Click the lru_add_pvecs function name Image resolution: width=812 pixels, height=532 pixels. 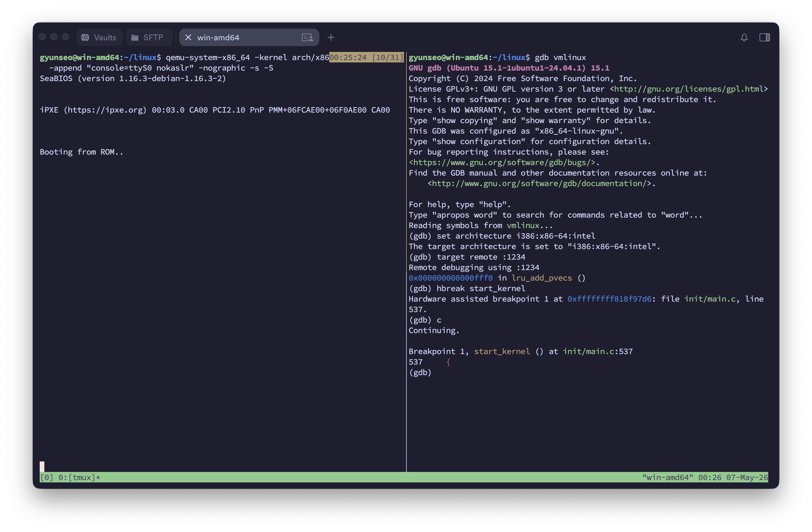541,278
